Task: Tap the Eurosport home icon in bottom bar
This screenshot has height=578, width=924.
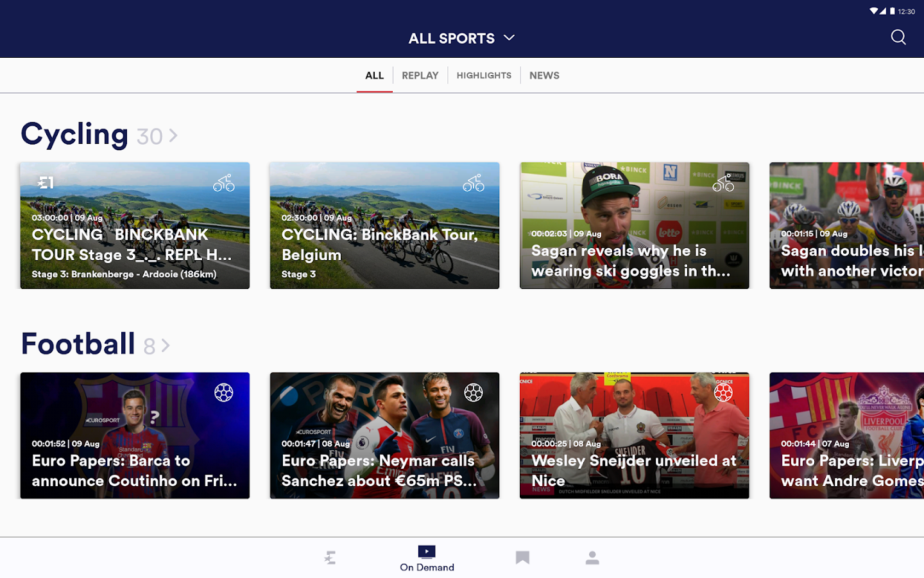Action: pyautogui.click(x=330, y=557)
